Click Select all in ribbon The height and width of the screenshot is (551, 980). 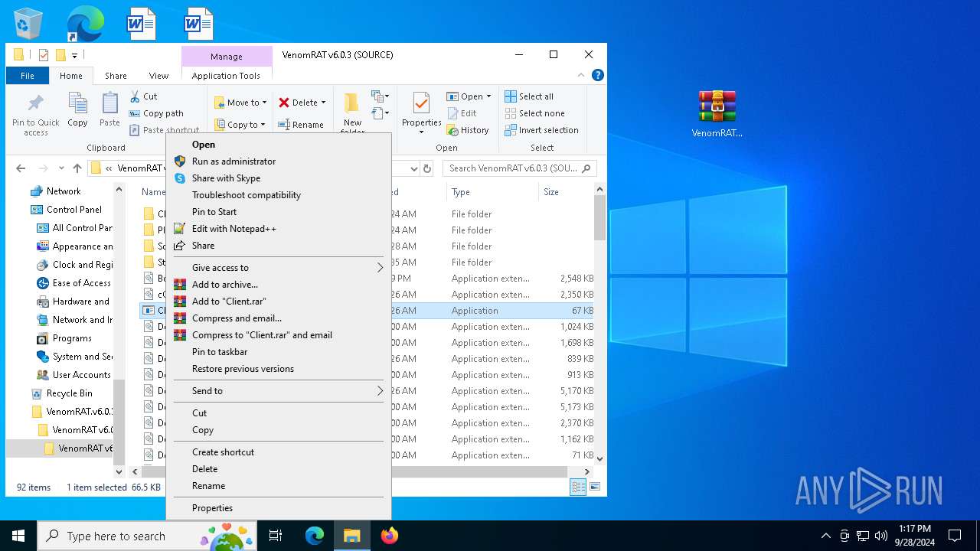(529, 96)
